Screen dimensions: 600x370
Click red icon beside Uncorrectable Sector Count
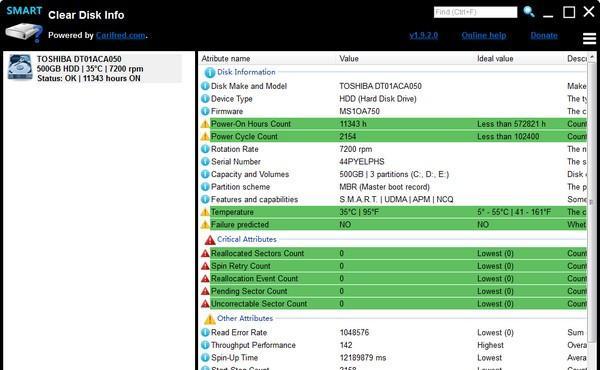coord(205,304)
